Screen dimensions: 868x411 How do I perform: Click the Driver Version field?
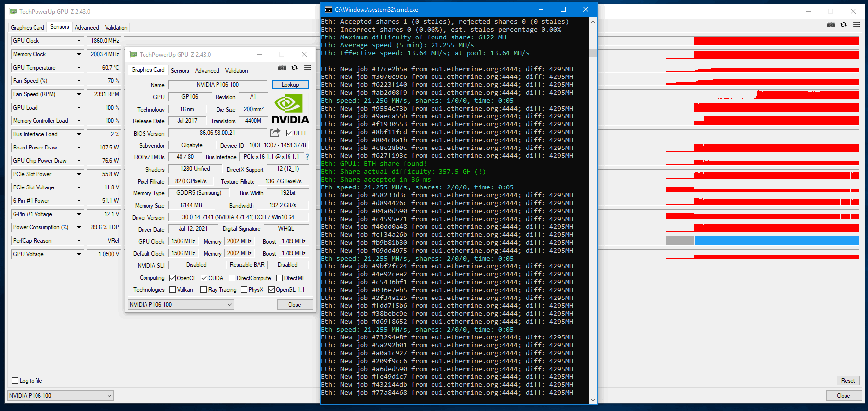point(238,217)
